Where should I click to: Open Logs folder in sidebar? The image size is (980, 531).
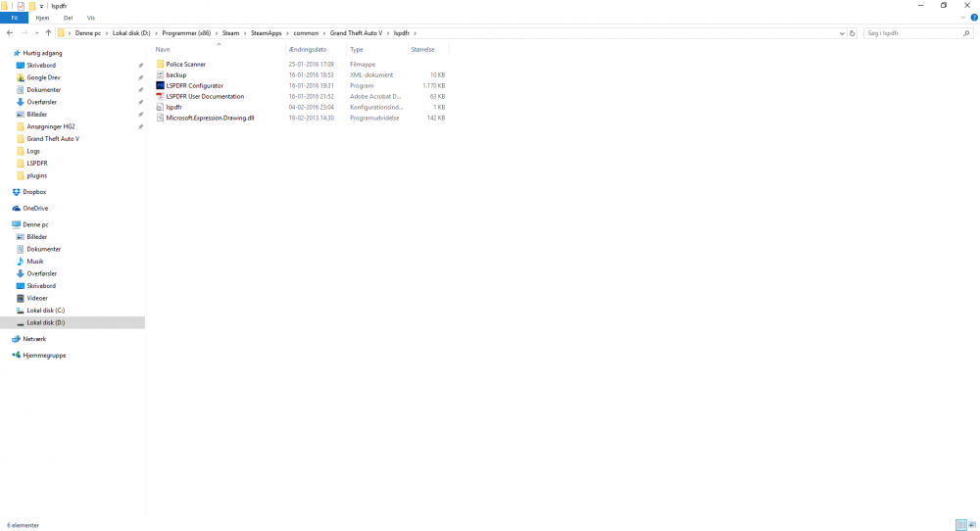pyautogui.click(x=33, y=151)
